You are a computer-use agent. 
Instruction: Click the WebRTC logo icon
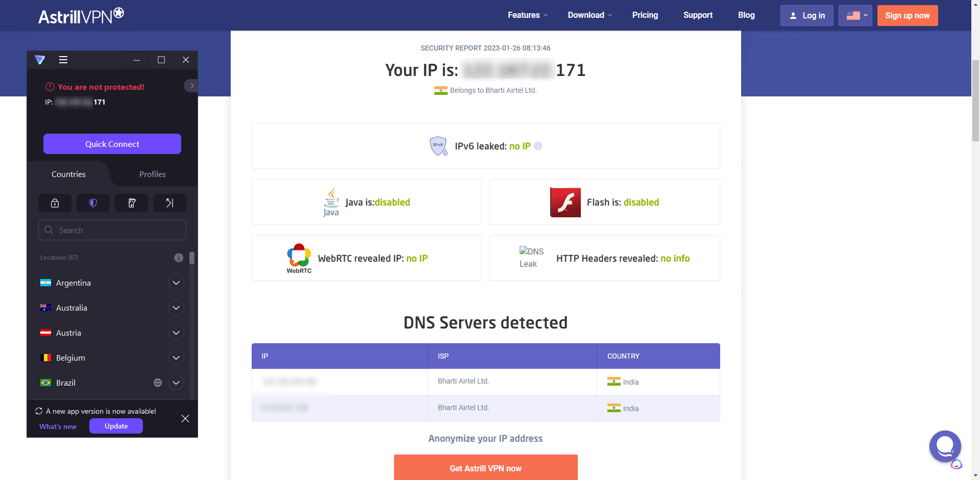click(299, 258)
